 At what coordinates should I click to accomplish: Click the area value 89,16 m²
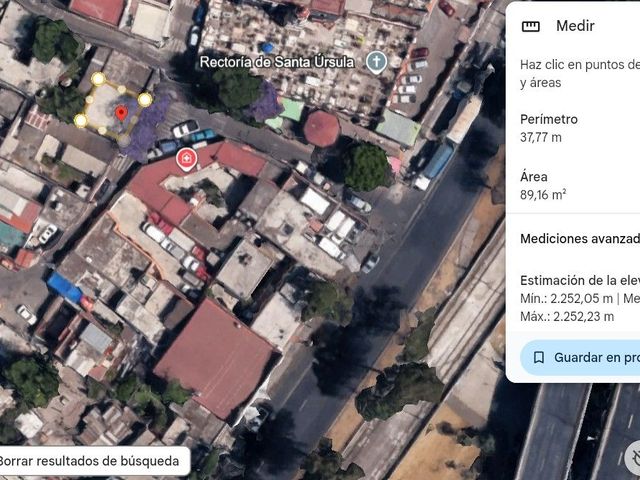[x=543, y=195]
